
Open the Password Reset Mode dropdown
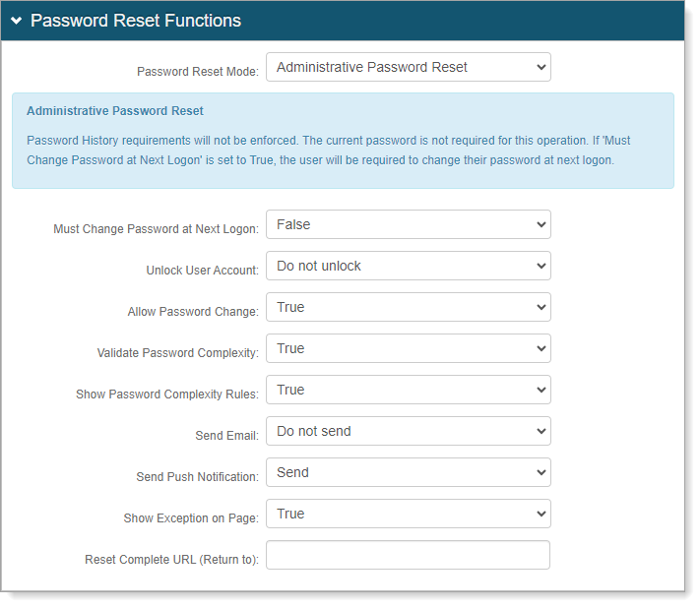click(408, 67)
